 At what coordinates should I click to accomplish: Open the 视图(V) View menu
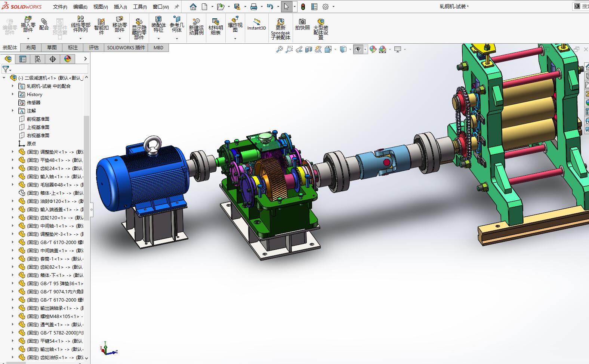(x=101, y=7)
